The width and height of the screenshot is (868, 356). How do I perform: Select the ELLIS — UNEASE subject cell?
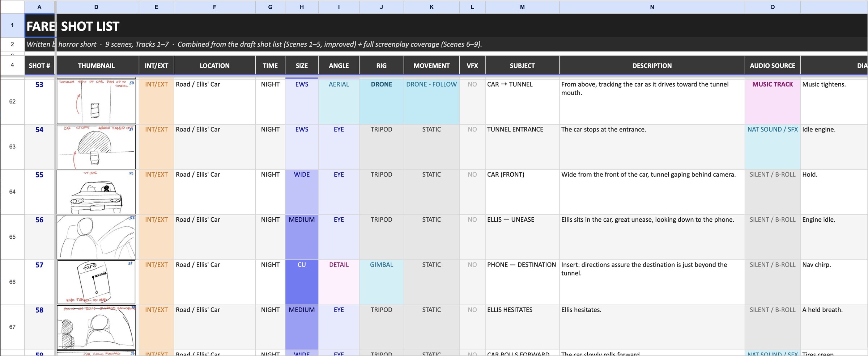coord(522,237)
